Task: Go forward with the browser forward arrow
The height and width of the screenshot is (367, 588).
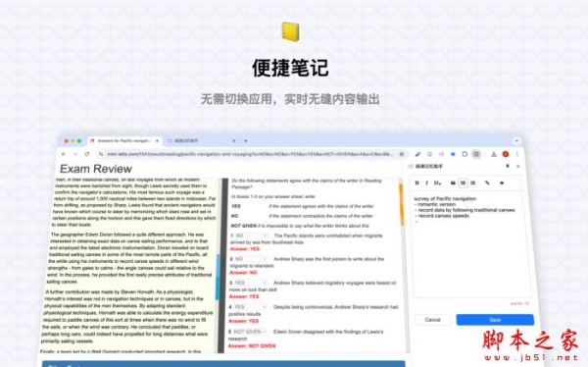Action: [75, 154]
